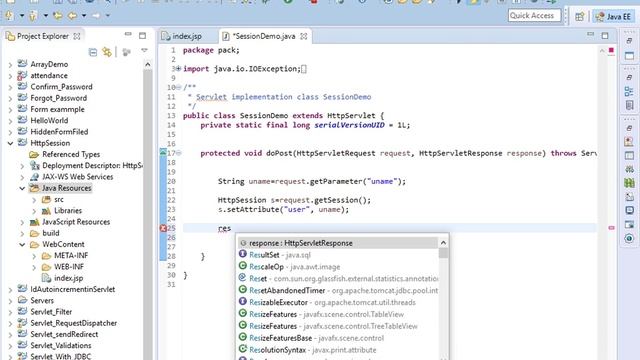Expand the src folder
Viewport: 640px width, 360px height.
tap(34, 200)
